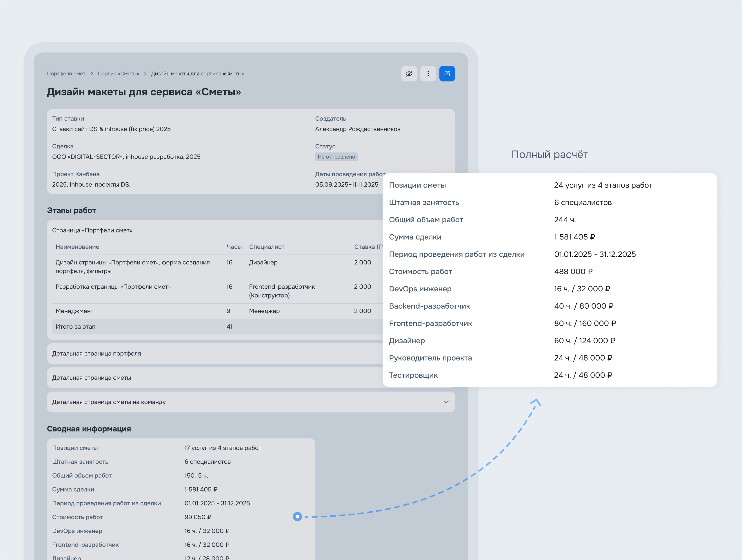Image resolution: width=742 pixels, height=560 pixels.
Task: Open the three-dot more options menu
Action: tap(428, 74)
